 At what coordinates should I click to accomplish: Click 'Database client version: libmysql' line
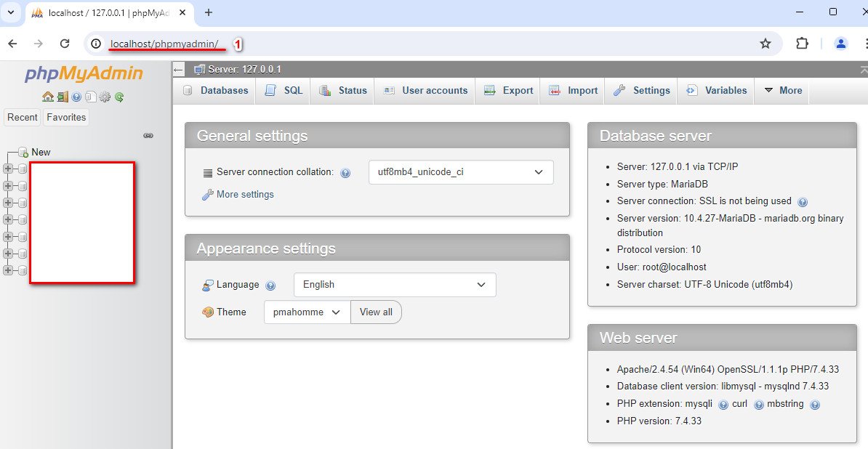tap(723, 386)
